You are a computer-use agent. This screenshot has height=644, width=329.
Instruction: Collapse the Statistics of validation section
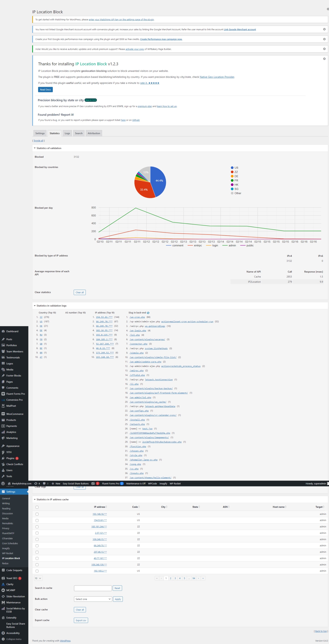pos(35,148)
